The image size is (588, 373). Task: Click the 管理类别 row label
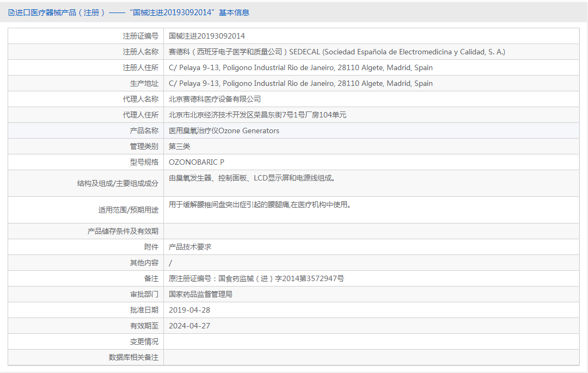(x=144, y=146)
